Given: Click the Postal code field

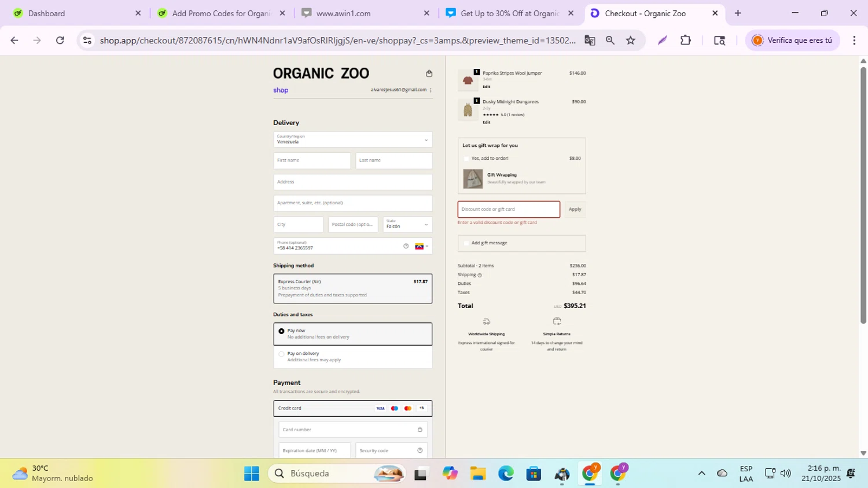Looking at the screenshot, I should point(353,225).
